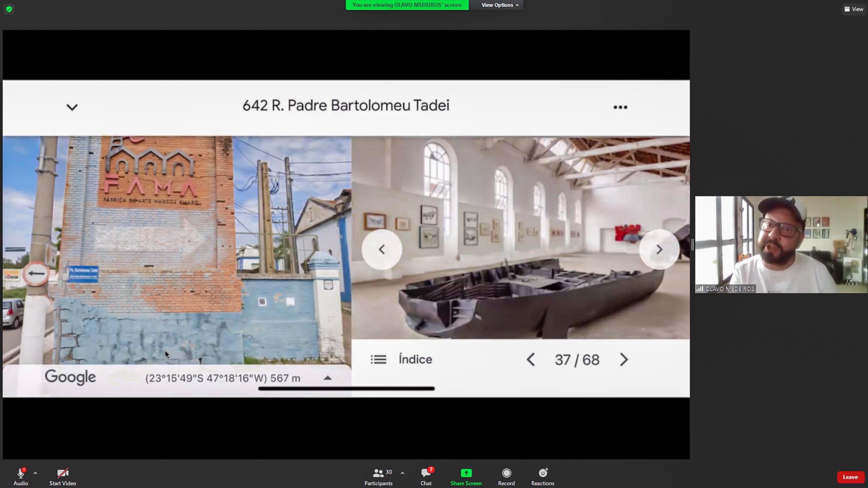Open the Reactions emoji menu
The height and width of the screenshot is (488, 868).
pos(542,473)
